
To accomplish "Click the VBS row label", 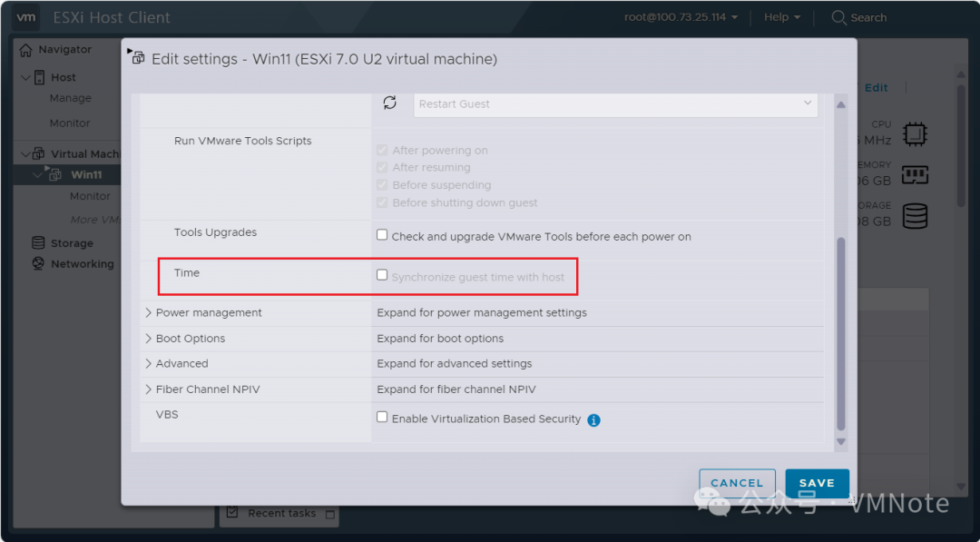I will pyautogui.click(x=167, y=415).
